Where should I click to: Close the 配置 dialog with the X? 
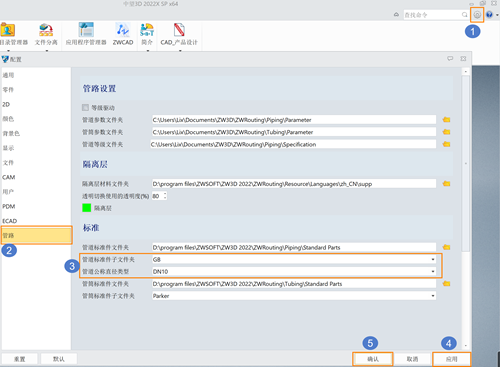463,59
